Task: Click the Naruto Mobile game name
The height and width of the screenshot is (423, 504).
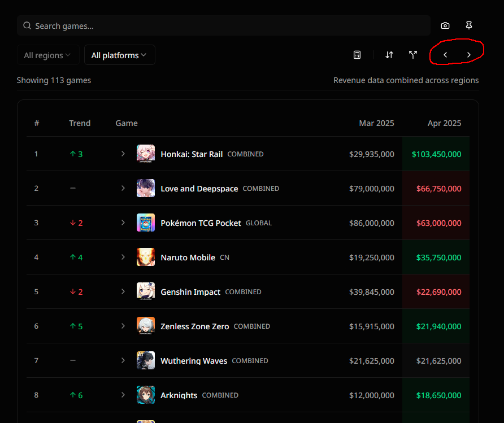Action: tap(188, 258)
